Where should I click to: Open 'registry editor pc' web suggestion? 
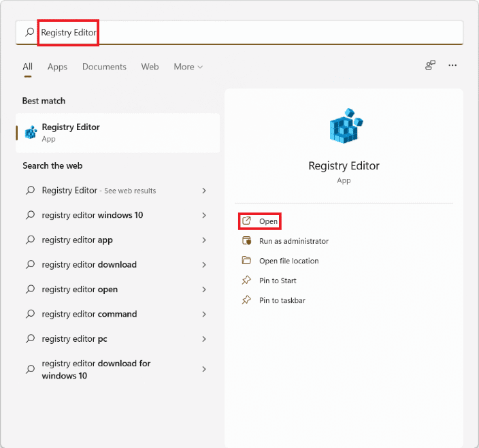[x=118, y=339]
